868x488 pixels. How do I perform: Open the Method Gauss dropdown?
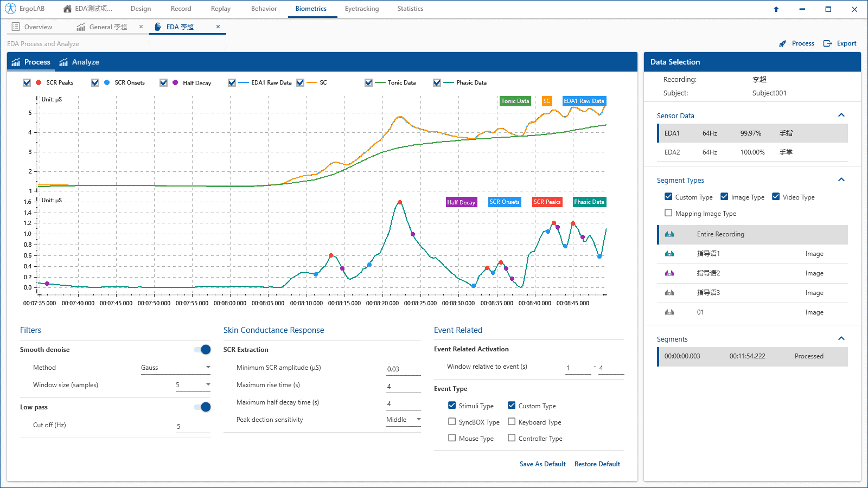click(175, 368)
